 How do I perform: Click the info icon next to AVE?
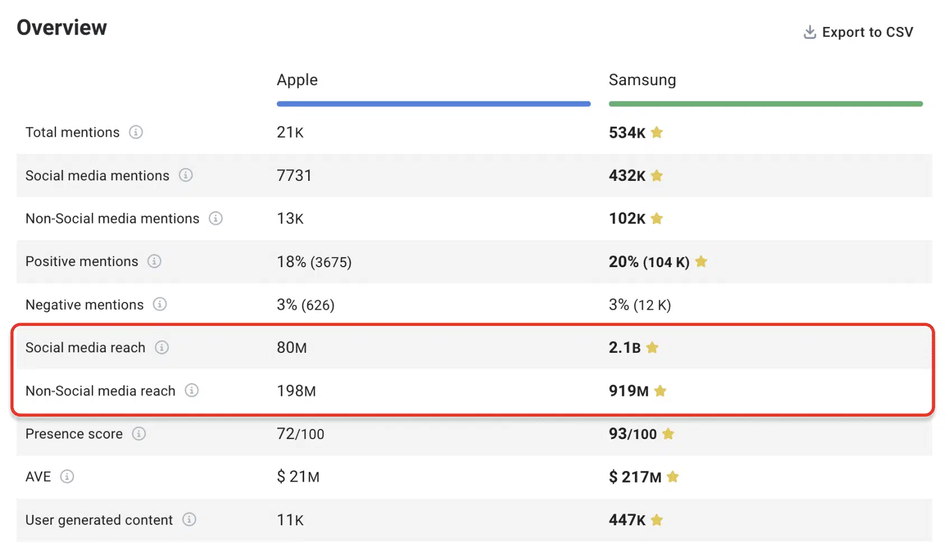point(67,477)
